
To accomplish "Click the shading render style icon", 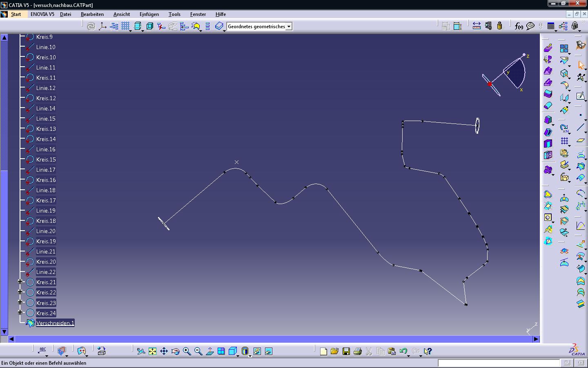I will click(245, 351).
